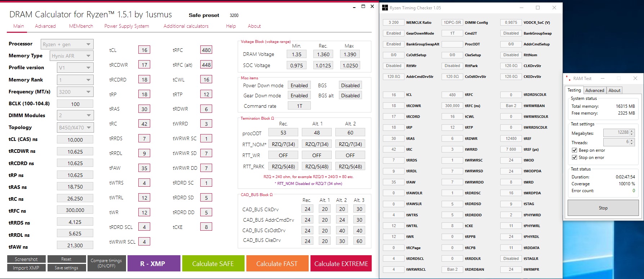
Task: Click Calculate EXTREME
Action: (341, 263)
